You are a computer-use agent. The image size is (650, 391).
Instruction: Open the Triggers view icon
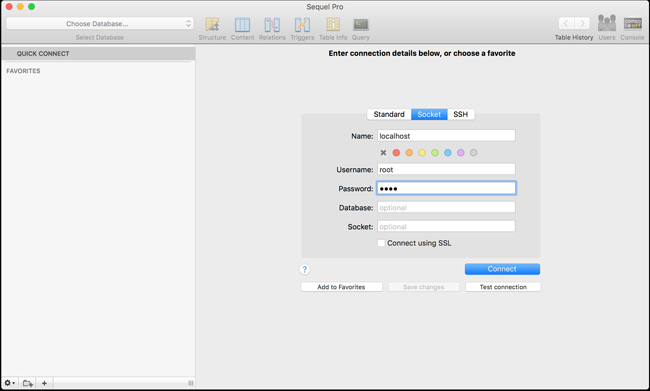(x=302, y=25)
